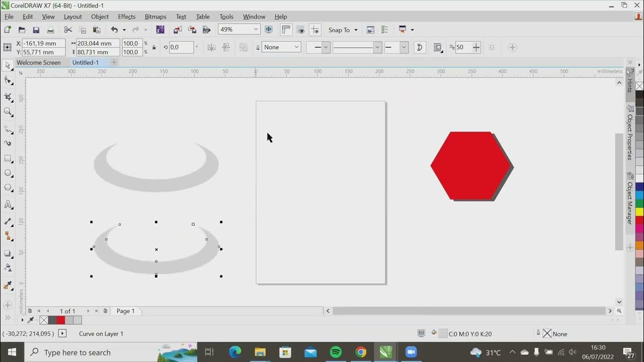The width and height of the screenshot is (644, 362).
Task: Switch to the Welcome Screen tab
Action: 38,62
